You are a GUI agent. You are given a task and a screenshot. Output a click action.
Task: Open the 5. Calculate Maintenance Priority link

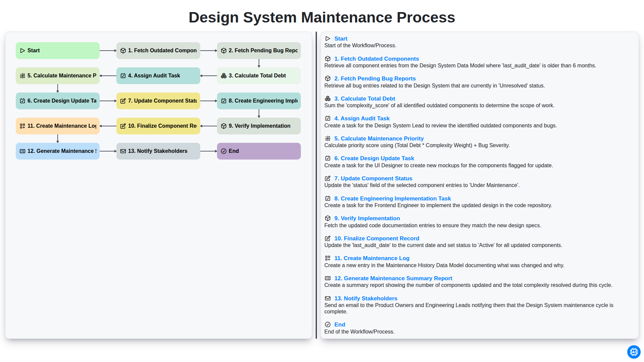tap(379, 138)
